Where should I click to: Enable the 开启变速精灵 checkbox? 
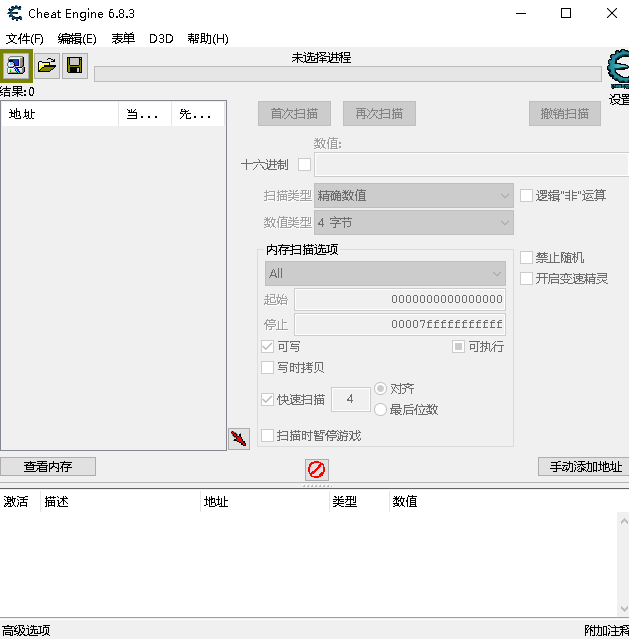tap(526, 279)
